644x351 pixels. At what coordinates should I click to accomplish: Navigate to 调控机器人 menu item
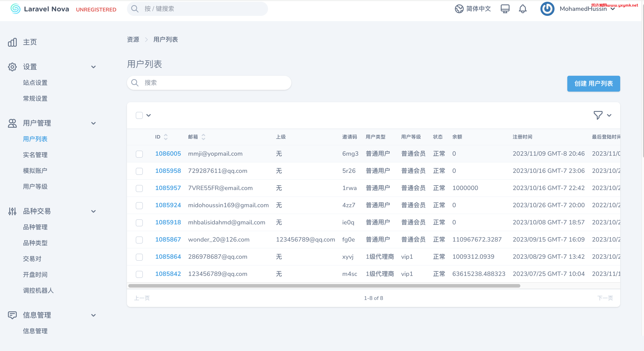click(x=38, y=290)
